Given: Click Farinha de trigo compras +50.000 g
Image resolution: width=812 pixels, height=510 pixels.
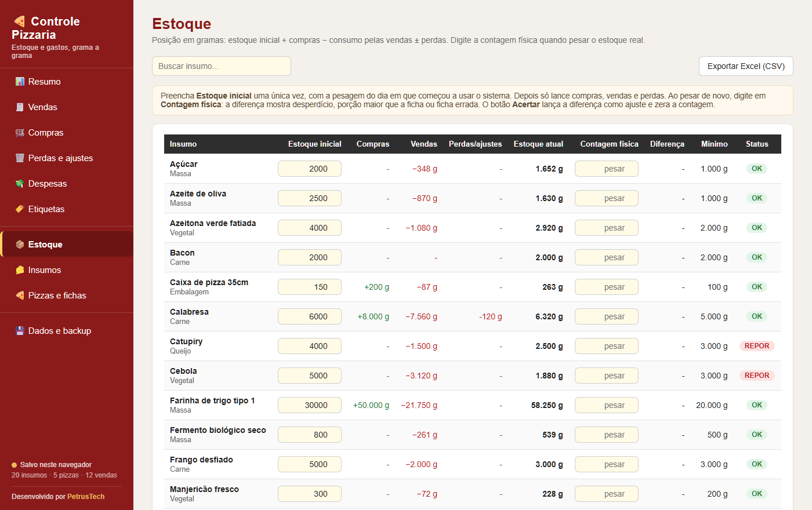Looking at the screenshot, I should [371, 405].
